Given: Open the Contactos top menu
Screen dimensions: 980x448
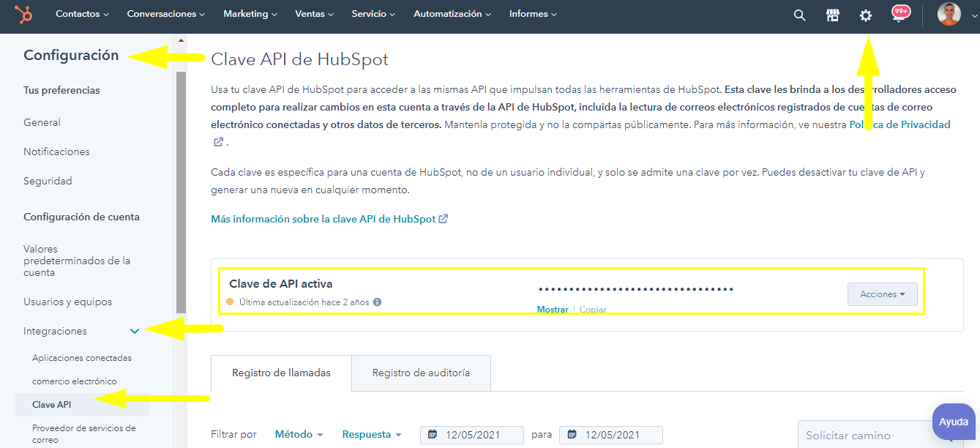Looking at the screenshot, I should click(x=82, y=14).
